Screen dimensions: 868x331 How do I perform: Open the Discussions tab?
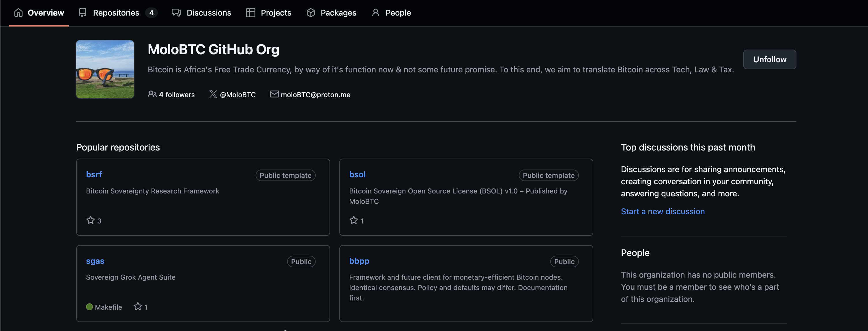[201, 13]
